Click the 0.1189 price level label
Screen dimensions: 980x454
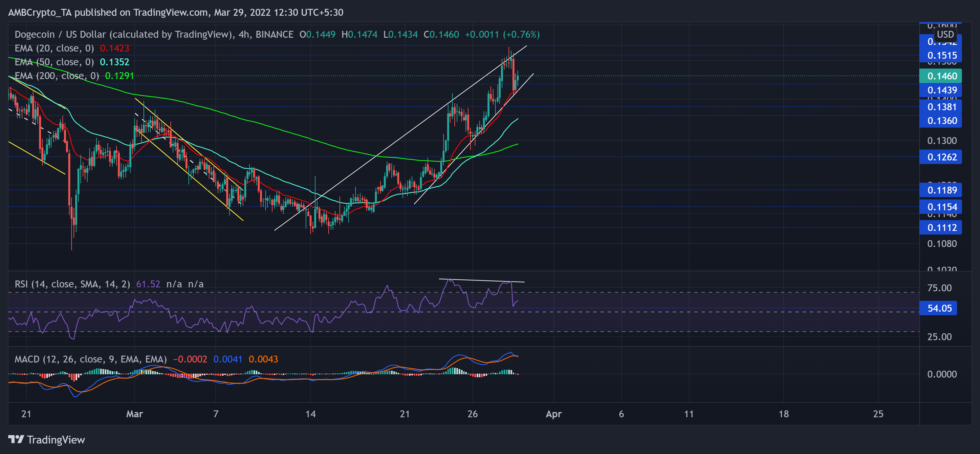click(x=942, y=190)
